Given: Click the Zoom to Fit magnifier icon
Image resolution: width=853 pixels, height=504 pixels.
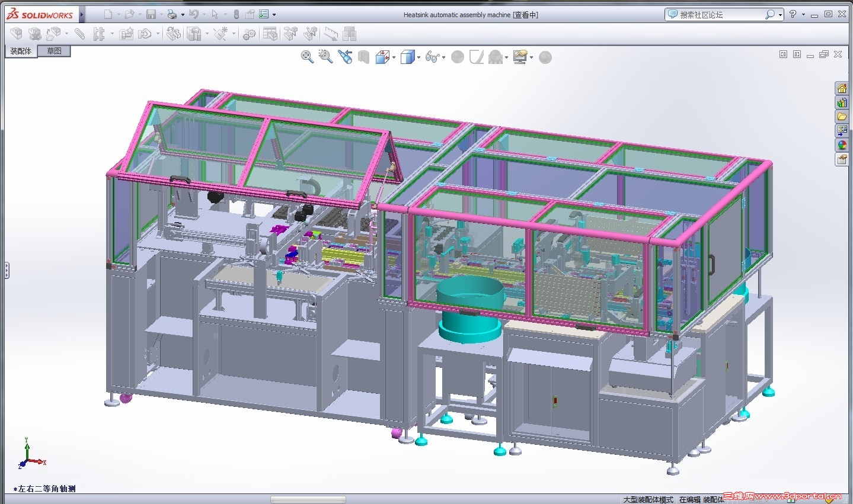Looking at the screenshot, I should click(307, 57).
